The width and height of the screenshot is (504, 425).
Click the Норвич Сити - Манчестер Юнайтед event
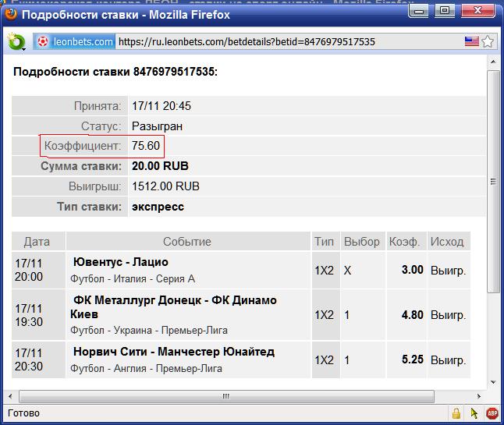[173, 352]
